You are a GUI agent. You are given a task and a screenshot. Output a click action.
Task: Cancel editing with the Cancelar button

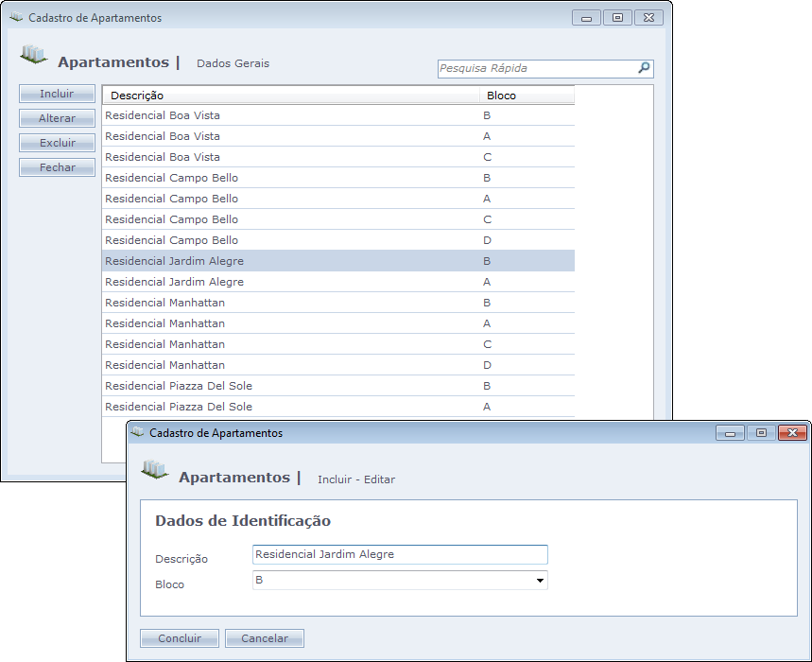coord(265,638)
